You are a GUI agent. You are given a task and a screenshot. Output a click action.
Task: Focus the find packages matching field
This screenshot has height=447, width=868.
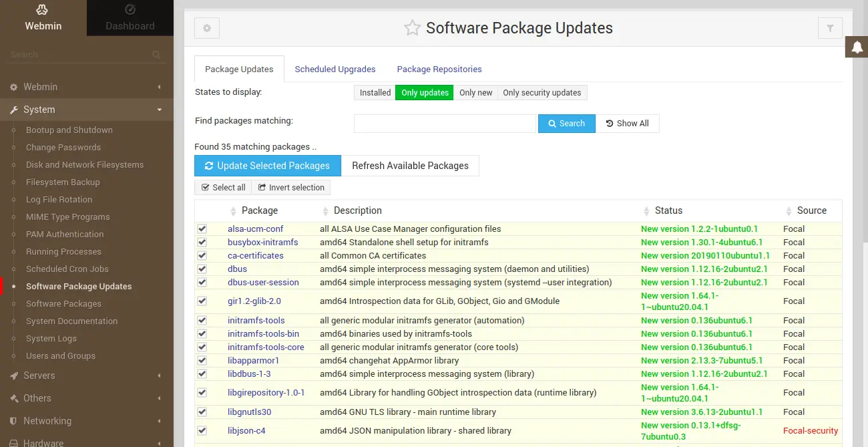(445, 124)
